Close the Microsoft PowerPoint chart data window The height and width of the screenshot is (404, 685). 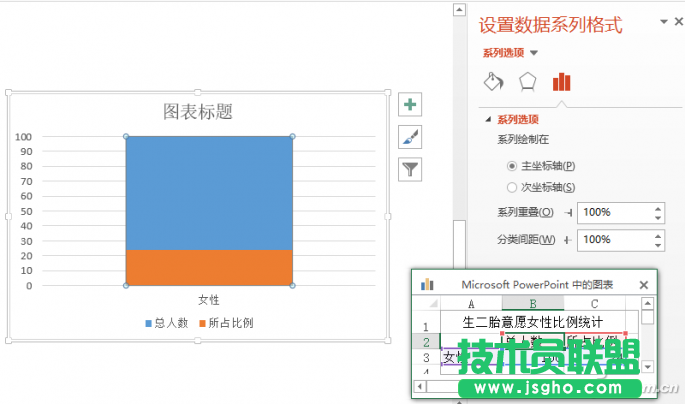(x=643, y=285)
